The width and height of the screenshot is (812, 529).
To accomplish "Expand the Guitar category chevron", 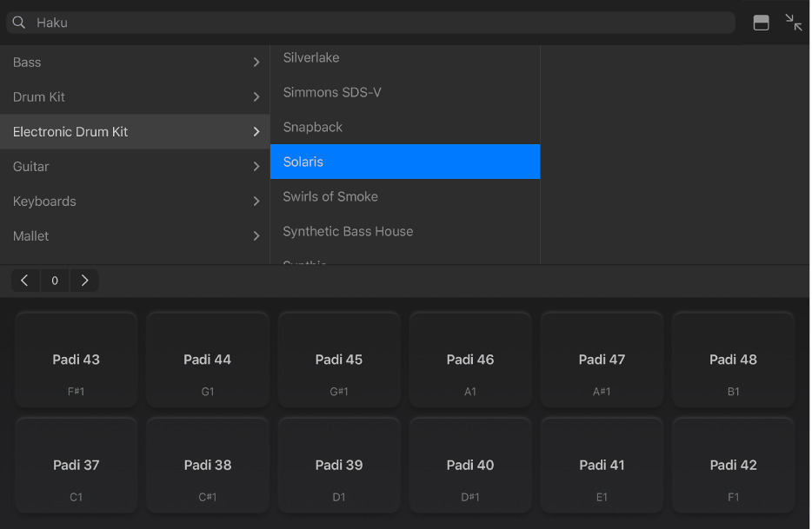I will [x=256, y=167].
